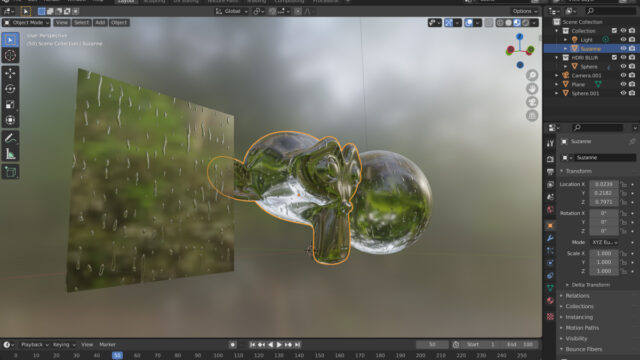The image size is (640, 360).
Task: Open Scene properties tab icon
Action: (550, 197)
